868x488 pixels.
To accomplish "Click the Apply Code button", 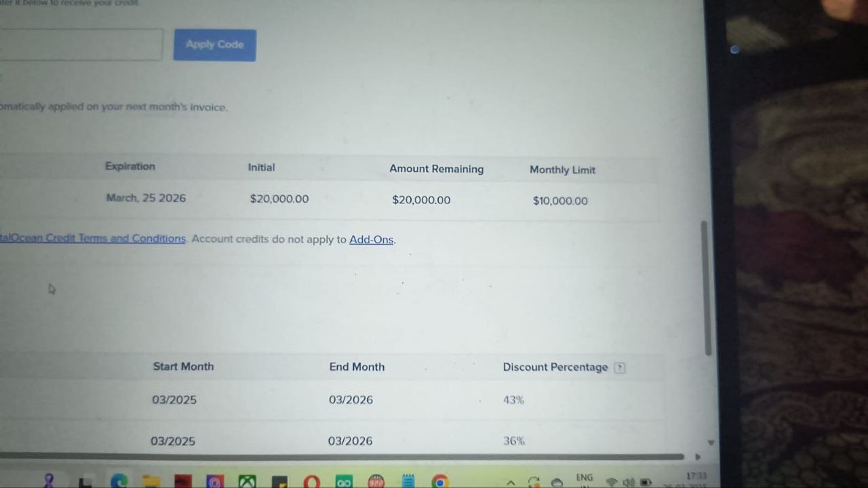I will [214, 45].
